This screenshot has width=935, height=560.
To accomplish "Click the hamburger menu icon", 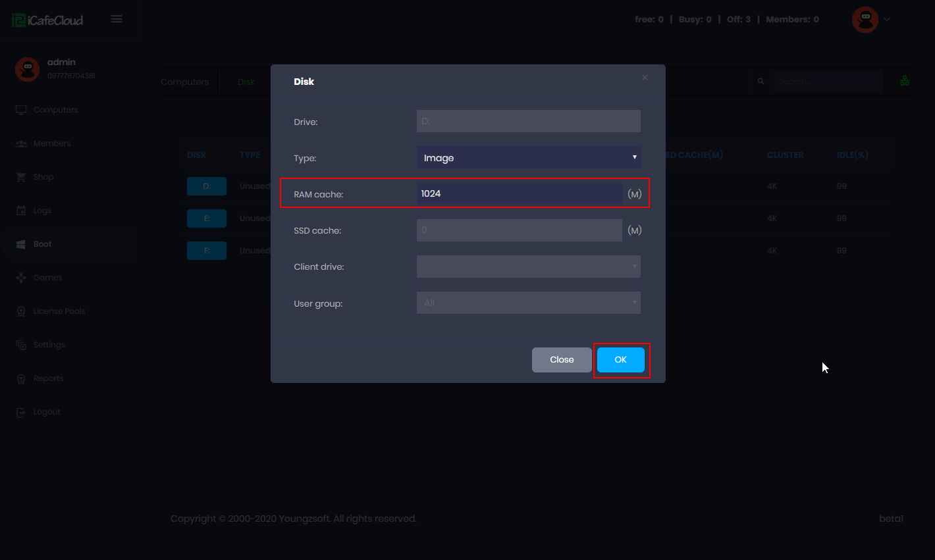I will [117, 19].
